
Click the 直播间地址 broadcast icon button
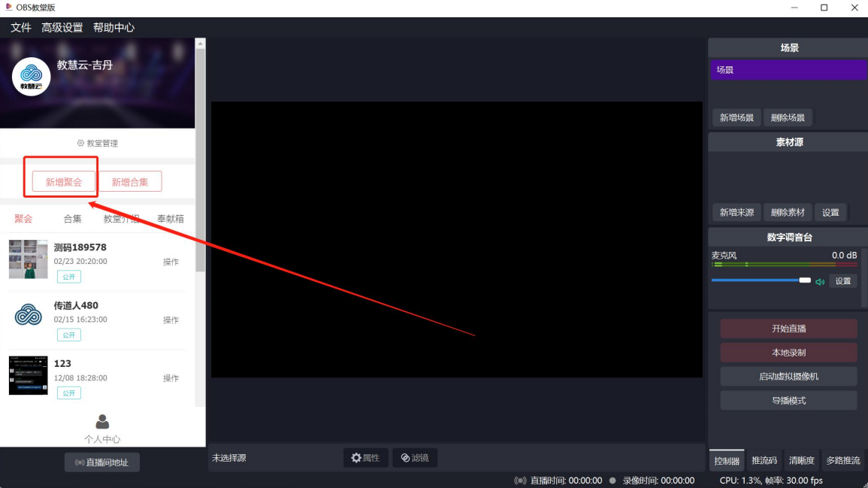81,462
